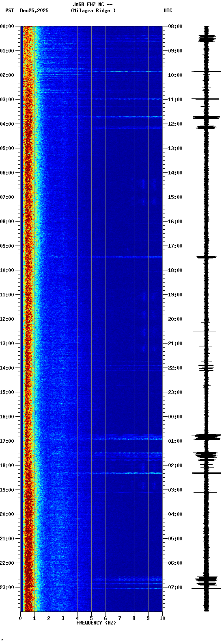Viewport: 224px width, 644px height.
Task: Click the 02:00 PST time label
Action: [7, 75]
